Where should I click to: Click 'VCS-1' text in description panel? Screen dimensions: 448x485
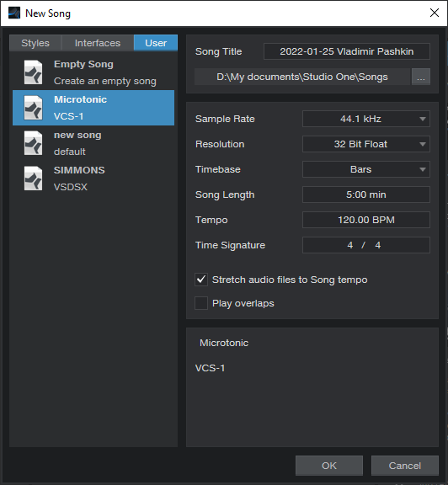tap(210, 368)
